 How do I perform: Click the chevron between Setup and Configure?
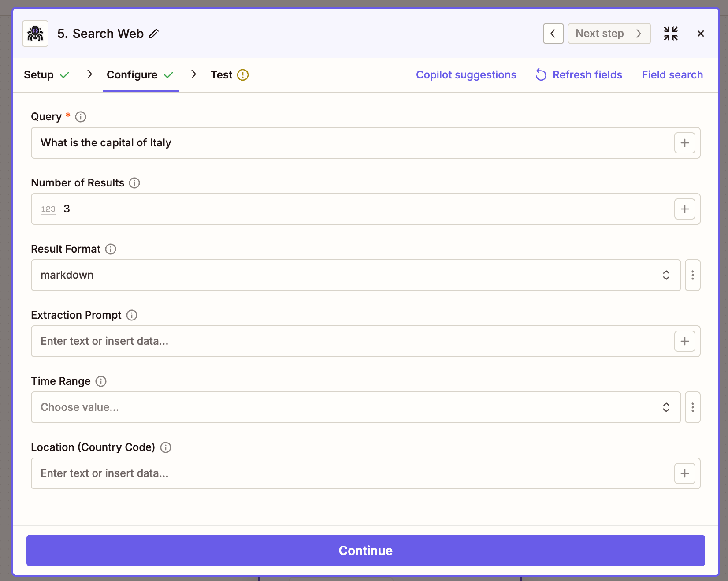point(89,74)
